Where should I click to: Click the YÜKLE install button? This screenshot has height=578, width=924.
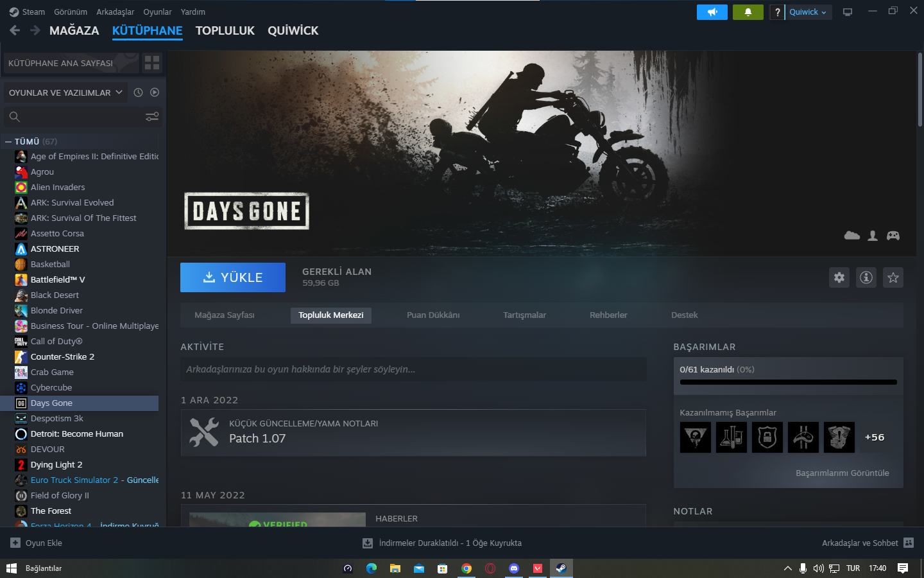(x=233, y=277)
